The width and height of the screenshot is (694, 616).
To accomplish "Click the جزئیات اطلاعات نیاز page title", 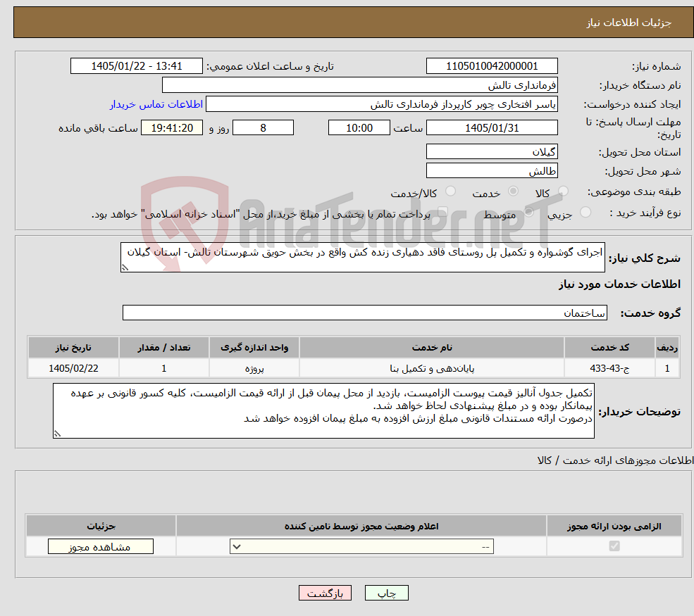I will 629,23.
